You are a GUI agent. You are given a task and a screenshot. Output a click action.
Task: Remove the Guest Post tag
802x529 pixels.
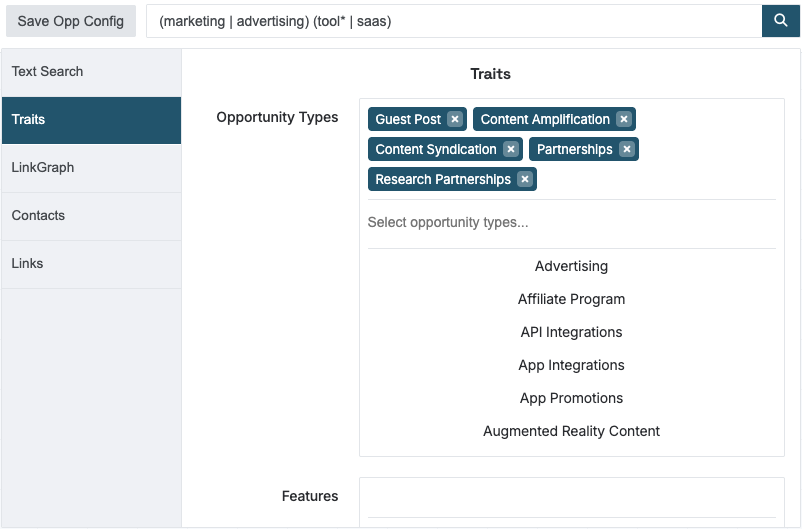click(x=455, y=119)
